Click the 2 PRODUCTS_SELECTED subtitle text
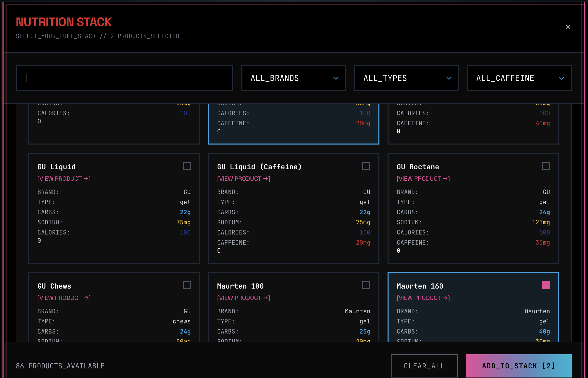The width and height of the screenshot is (588, 378). click(x=145, y=36)
